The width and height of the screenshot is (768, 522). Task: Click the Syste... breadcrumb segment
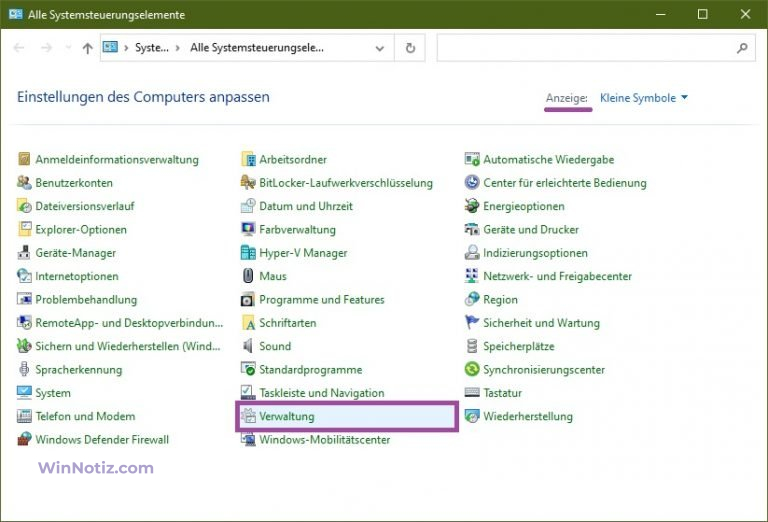pos(151,47)
